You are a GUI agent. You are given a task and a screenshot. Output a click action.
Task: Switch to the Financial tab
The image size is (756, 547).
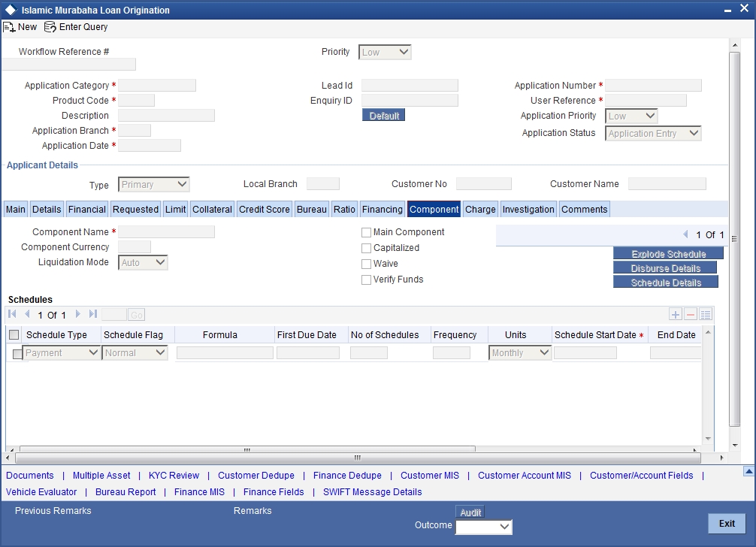(x=86, y=209)
